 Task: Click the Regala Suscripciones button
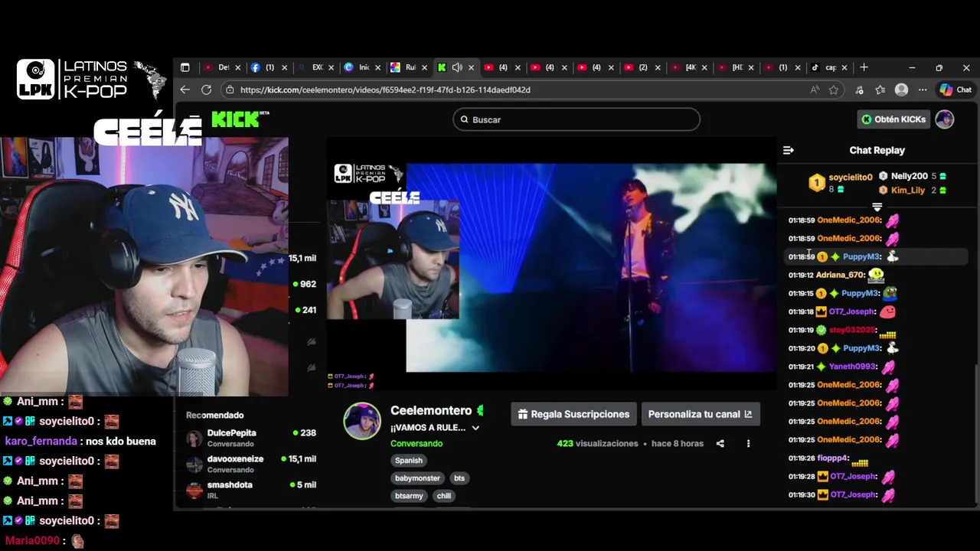(573, 414)
